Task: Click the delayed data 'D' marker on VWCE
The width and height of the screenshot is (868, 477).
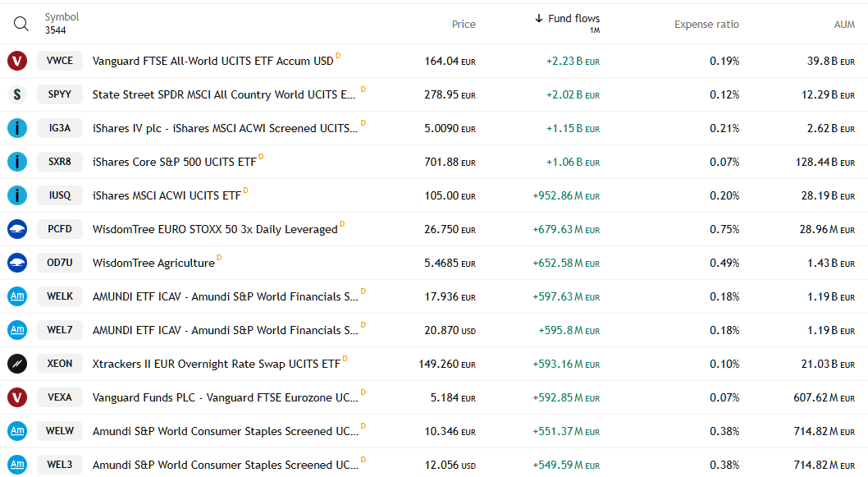Action: 338,55
